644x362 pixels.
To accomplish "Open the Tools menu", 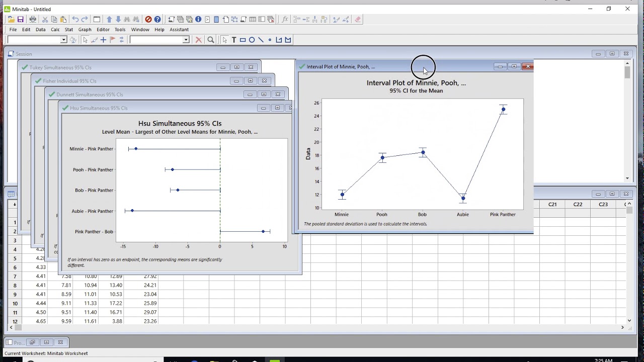I will point(120,30).
